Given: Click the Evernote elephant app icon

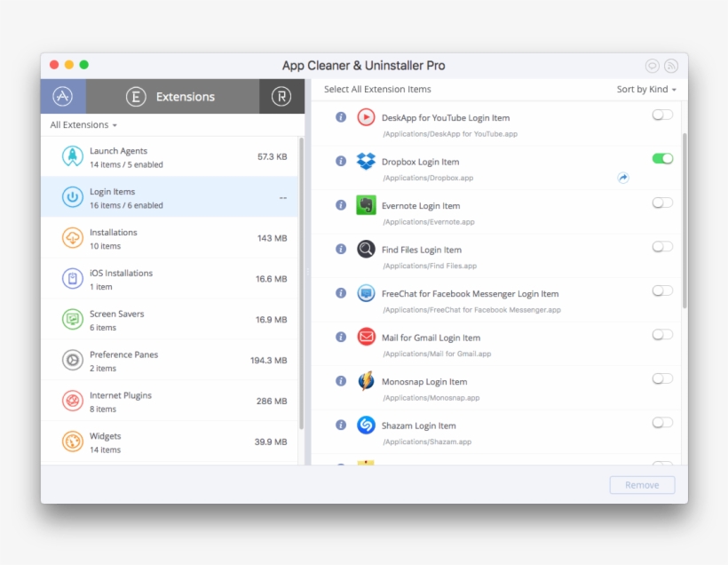Looking at the screenshot, I should tap(366, 205).
